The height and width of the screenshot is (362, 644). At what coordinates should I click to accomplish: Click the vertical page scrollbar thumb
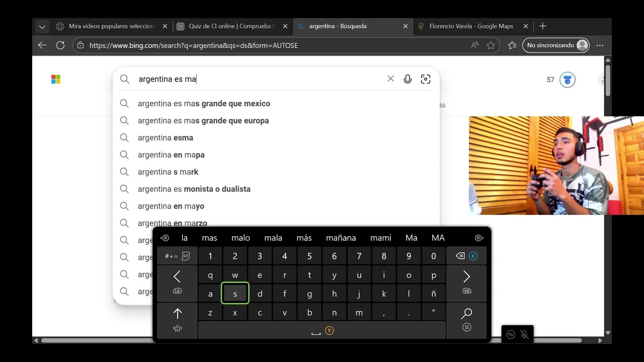tap(608, 80)
